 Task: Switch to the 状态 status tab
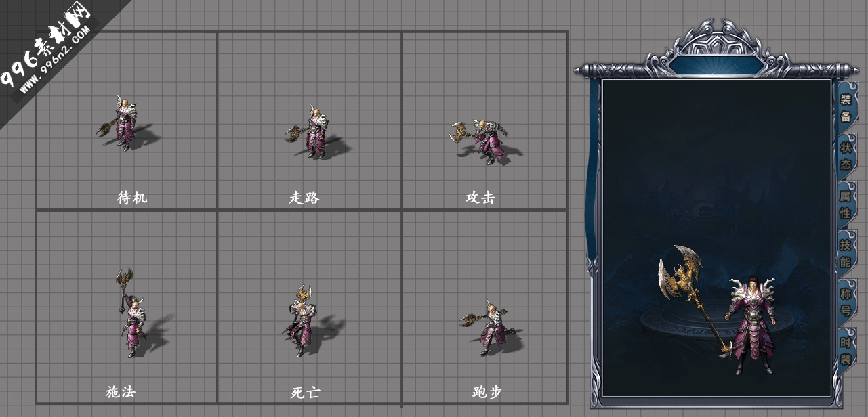pos(846,156)
